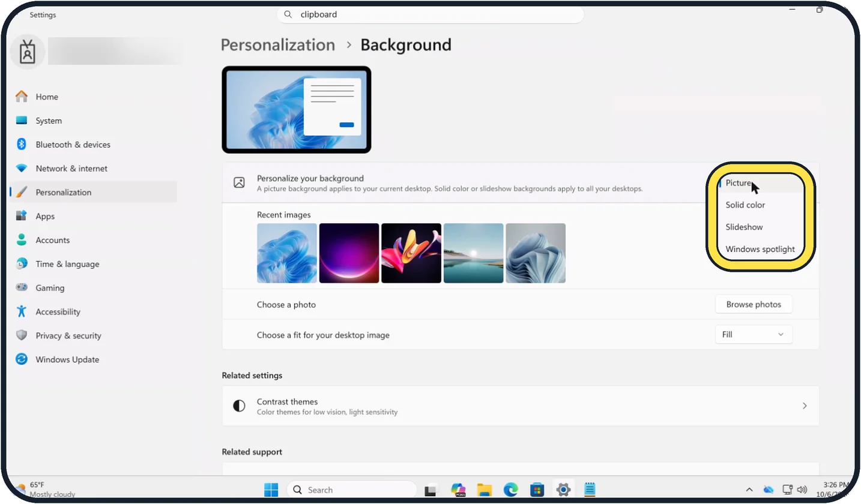Select the lake sunrise recent image
The image size is (861, 504).
pyautogui.click(x=473, y=253)
